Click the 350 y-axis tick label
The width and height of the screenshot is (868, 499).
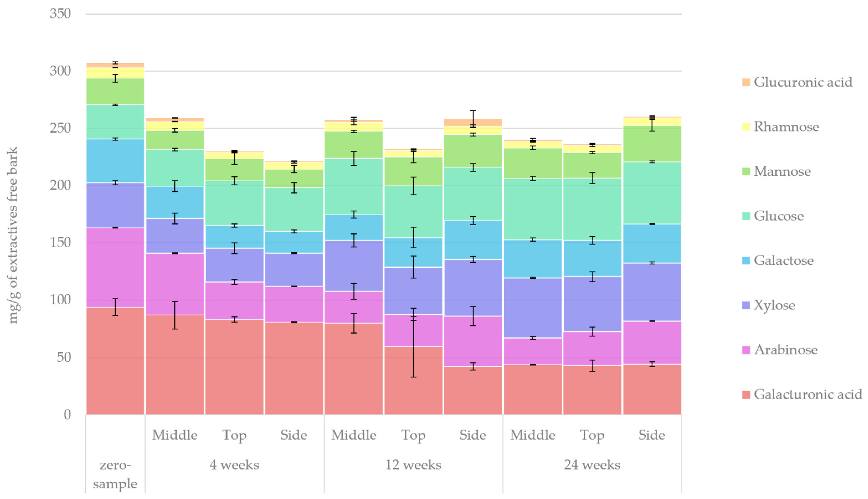coord(60,14)
